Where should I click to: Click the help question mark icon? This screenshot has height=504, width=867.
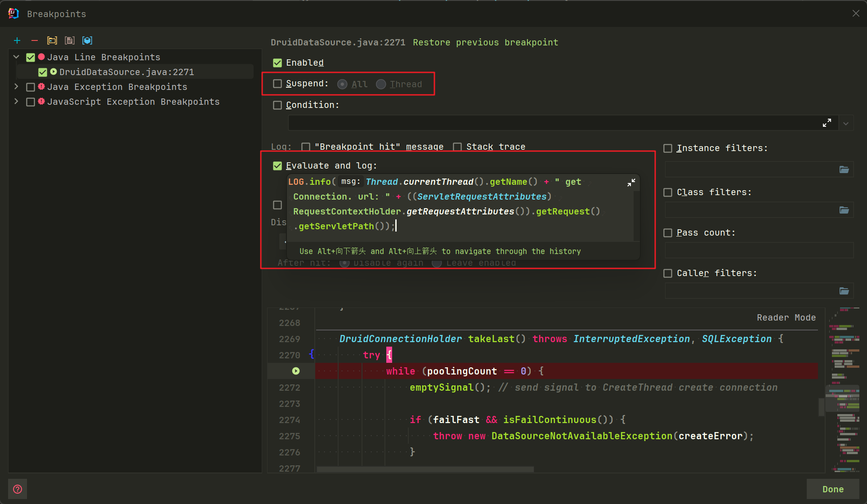pos(18,489)
